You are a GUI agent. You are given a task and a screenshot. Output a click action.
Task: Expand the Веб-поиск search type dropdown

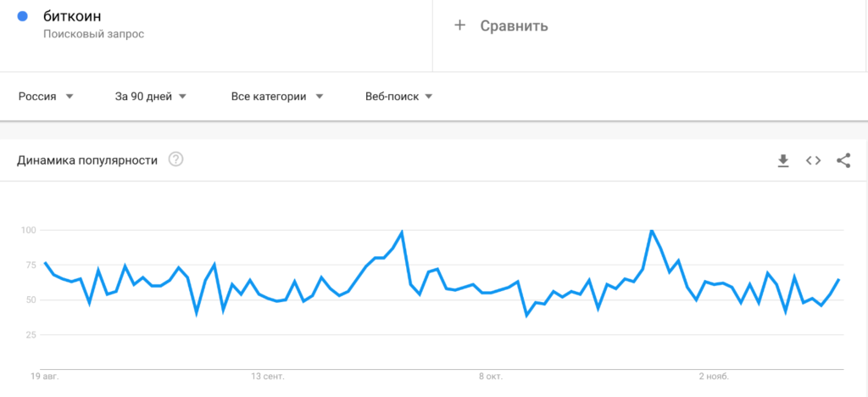point(398,97)
